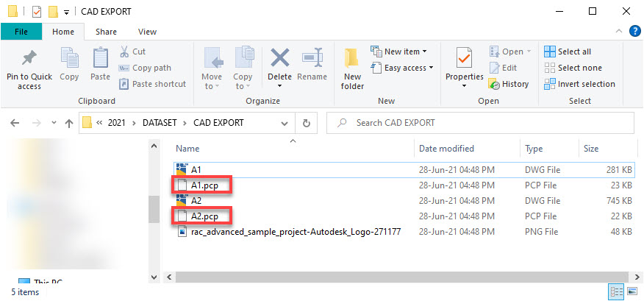Viewport: 644px width, 301px height.
Task: Show file History
Action: 509,84
